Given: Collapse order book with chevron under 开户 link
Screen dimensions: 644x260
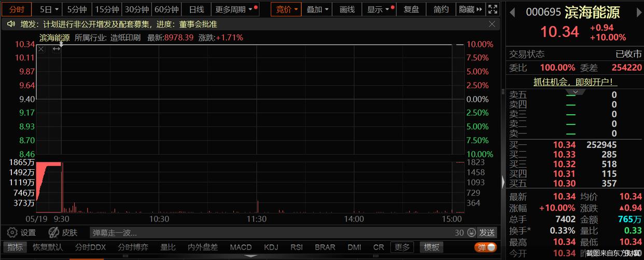Looking at the screenshot, I should (x=576, y=91).
